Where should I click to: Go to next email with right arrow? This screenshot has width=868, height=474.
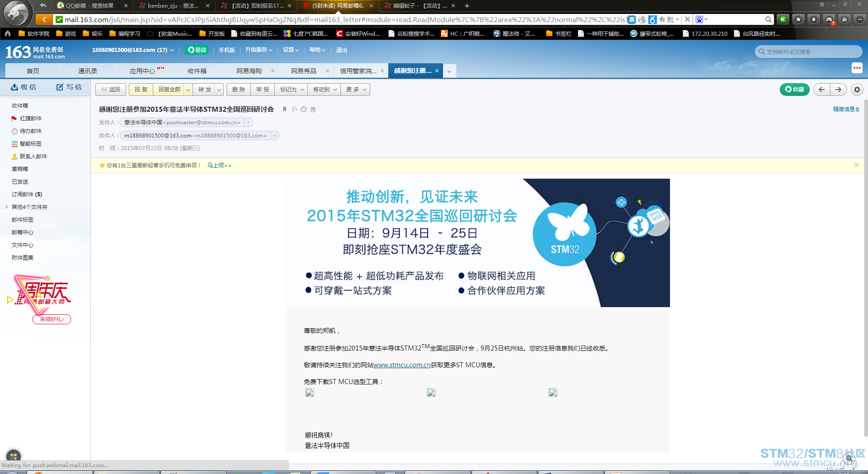pos(838,90)
